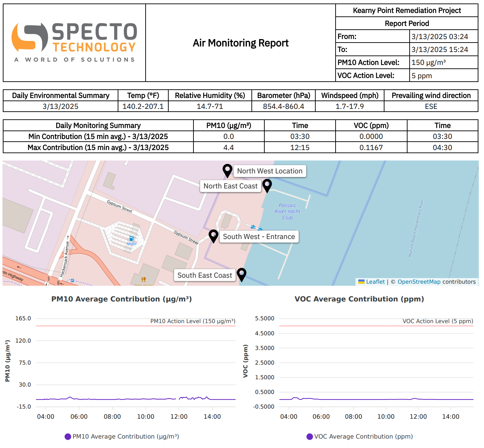
Task: Click max PM10 value 4.4
Action: coord(229,148)
